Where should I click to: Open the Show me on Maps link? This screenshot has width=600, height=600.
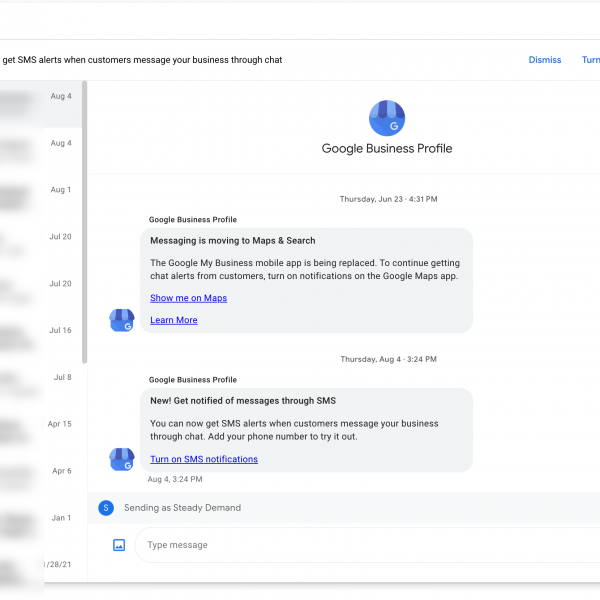point(188,298)
